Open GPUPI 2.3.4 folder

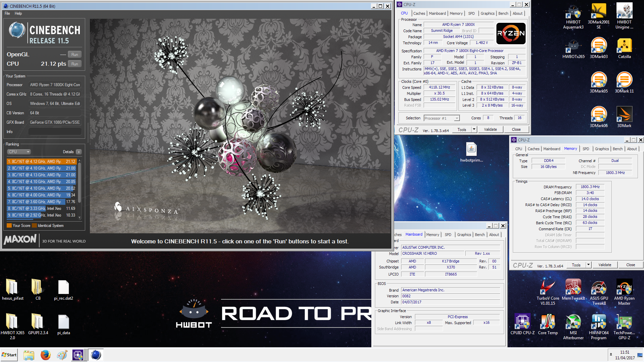(38, 324)
